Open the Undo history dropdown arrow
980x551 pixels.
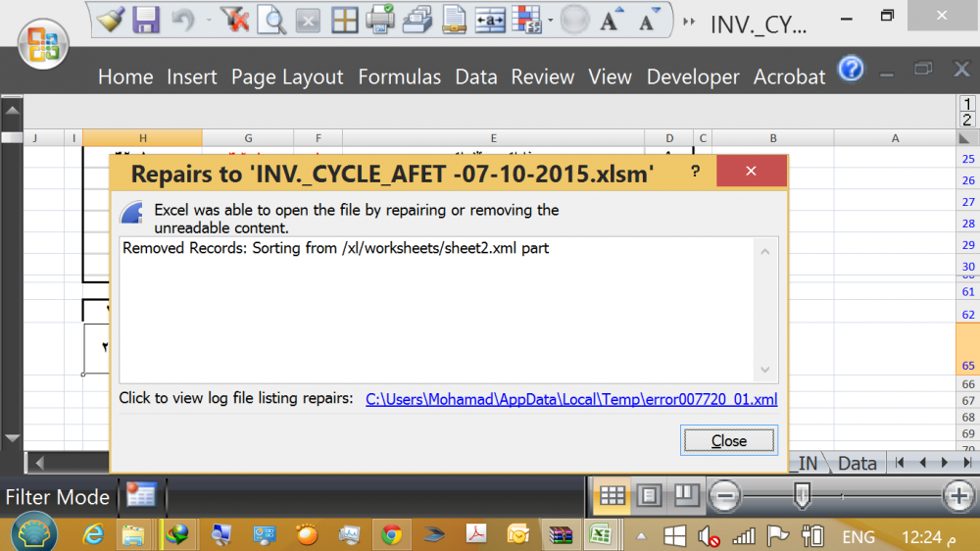pyautogui.click(x=208, y=21)
